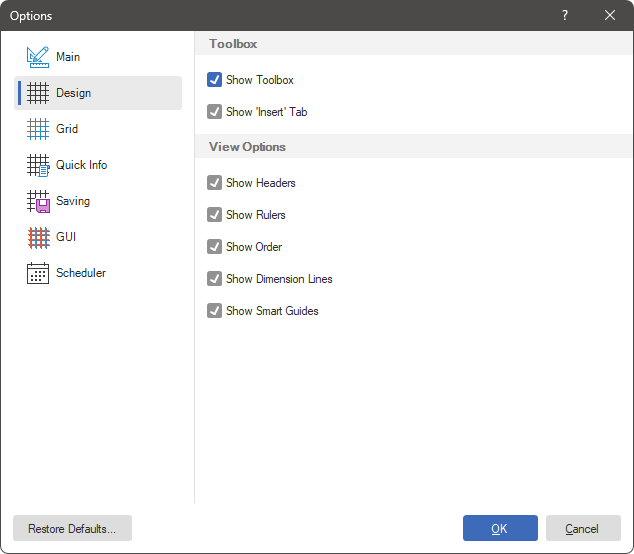Turn off Show Smart Guides

pyautogui.click(x=214, y=311)
